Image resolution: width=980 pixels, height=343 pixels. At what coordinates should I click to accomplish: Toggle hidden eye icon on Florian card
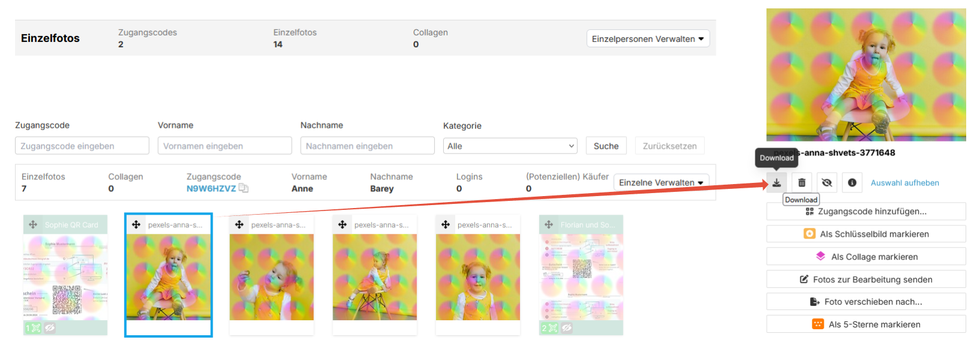(566, 328)
